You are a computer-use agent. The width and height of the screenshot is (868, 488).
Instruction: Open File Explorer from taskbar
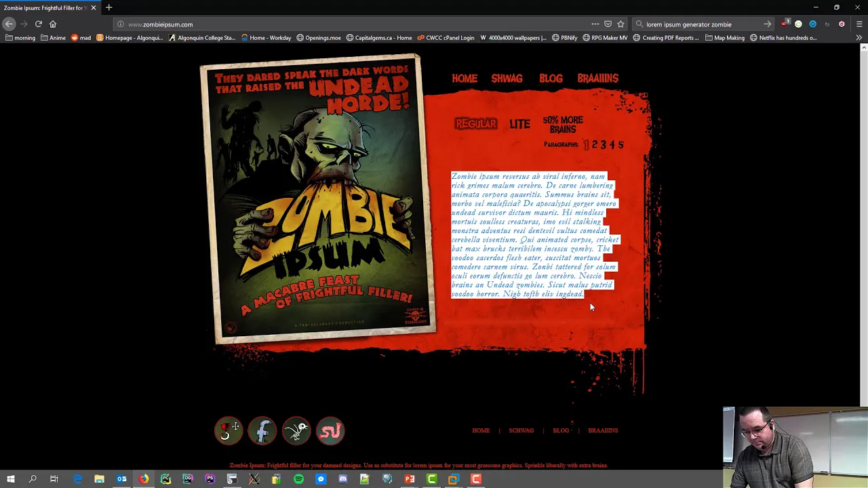[99, 479]
